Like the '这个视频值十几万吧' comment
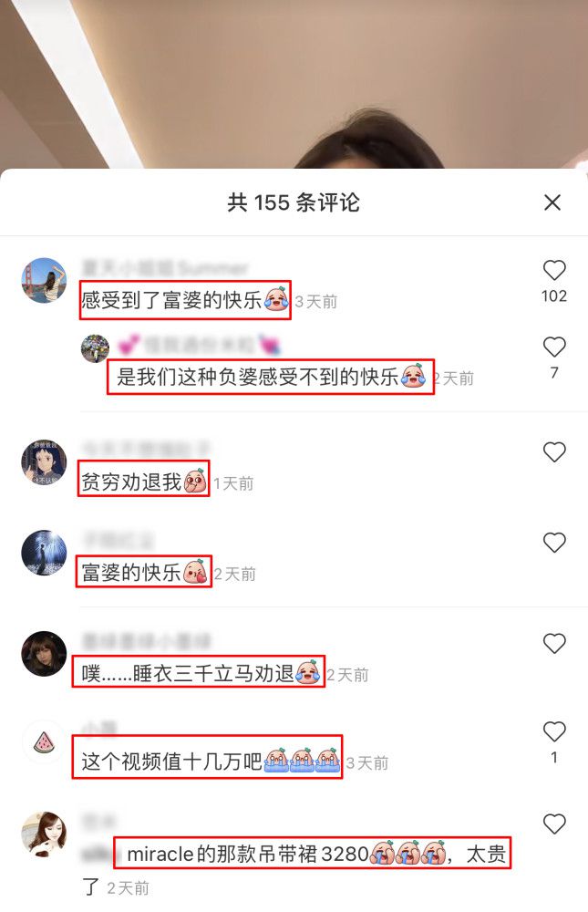 554,731
